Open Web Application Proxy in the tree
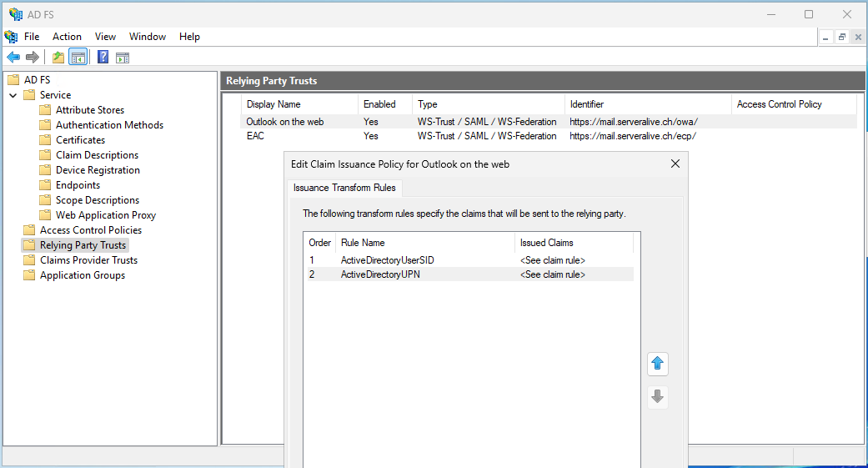The image size is (868, 468). (x=106, y=214)
